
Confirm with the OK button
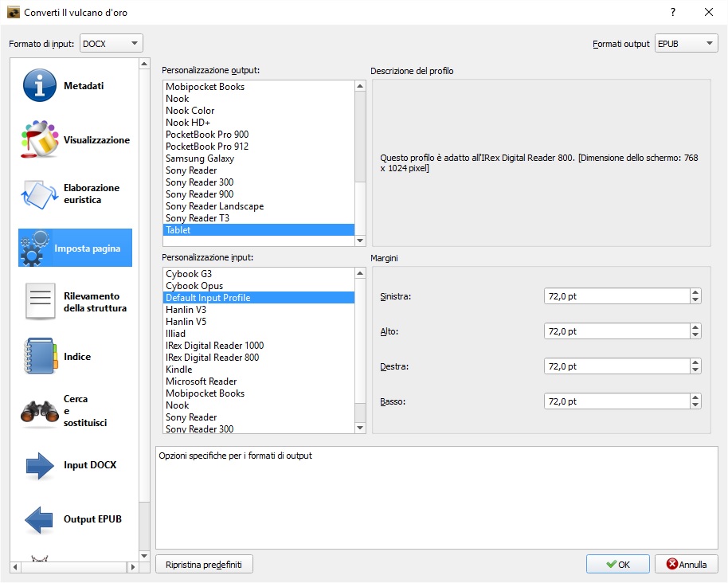[x=617, y=565]
